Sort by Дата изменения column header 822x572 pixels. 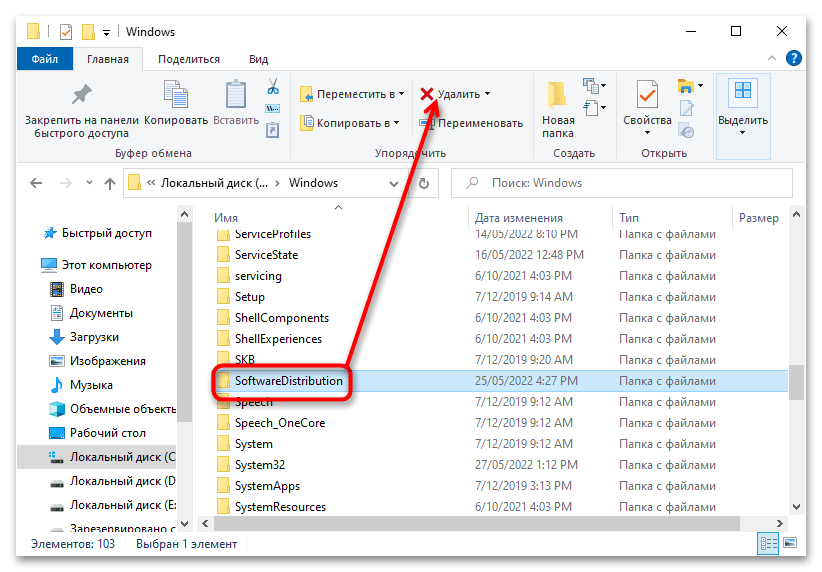(x=518, y=217)
